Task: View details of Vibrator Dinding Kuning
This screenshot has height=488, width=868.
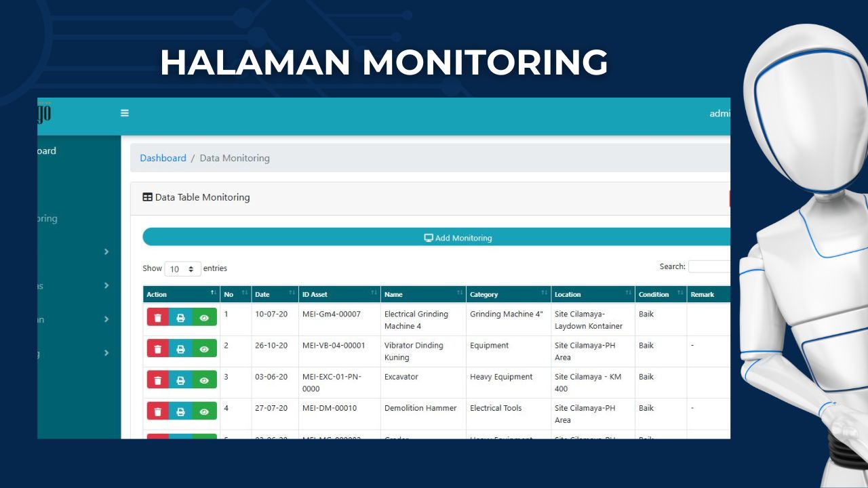Action: pos(204,348)
